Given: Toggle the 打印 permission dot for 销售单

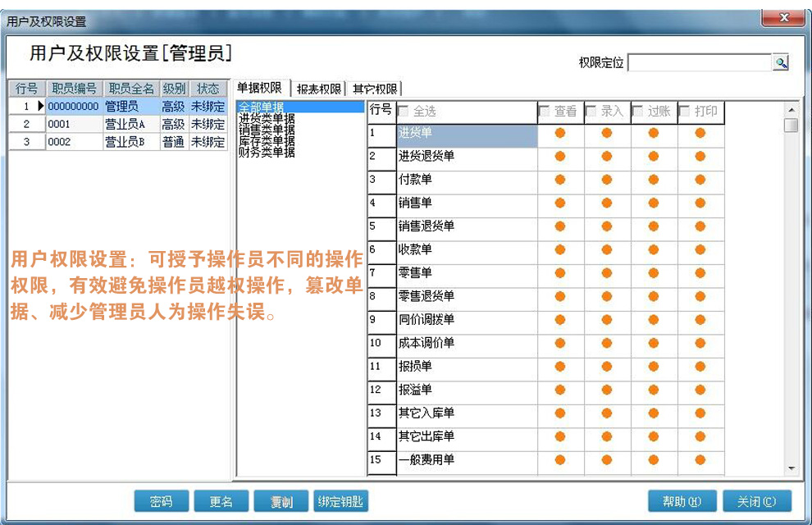Looking at the screenshot, I should point(699,202).
